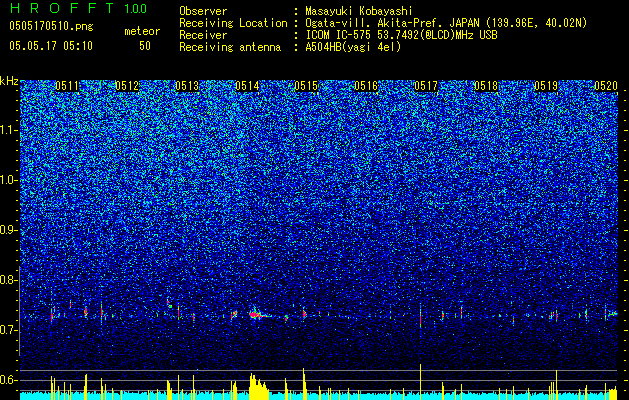This screenshot has height=400, width=629.
Task: Click the meteor label
Action: (x=142, y=31)
